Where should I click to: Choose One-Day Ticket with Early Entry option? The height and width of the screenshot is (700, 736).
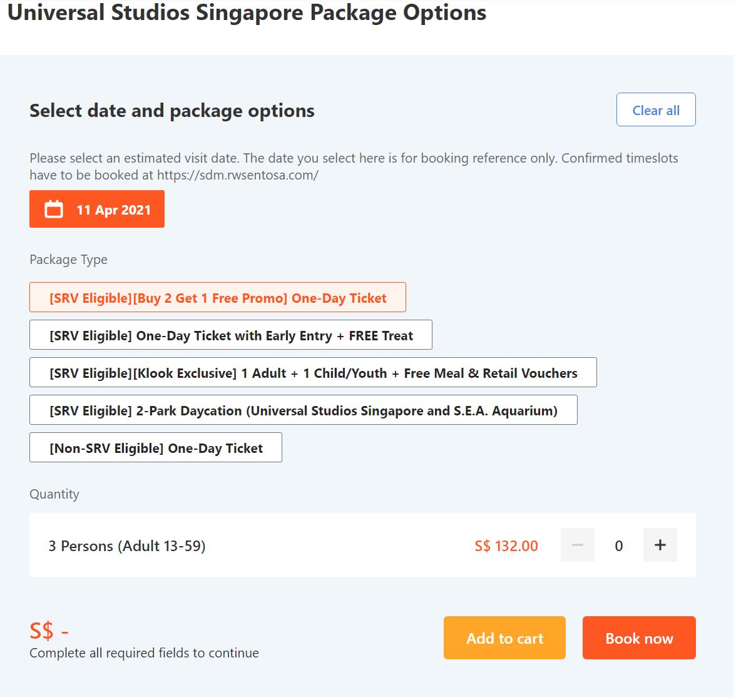[232, 336]
